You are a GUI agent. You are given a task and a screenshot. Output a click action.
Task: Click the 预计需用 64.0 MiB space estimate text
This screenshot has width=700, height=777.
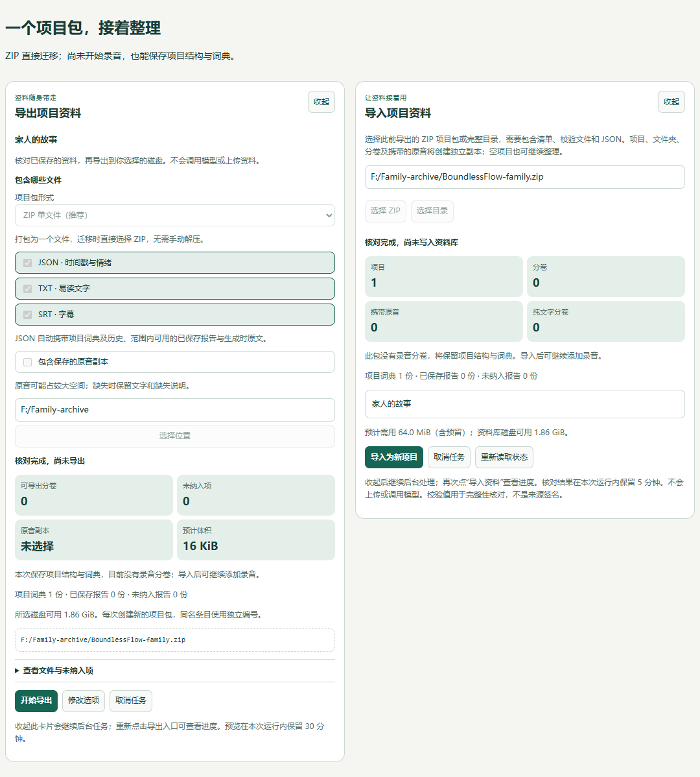(x=467, y=433)
